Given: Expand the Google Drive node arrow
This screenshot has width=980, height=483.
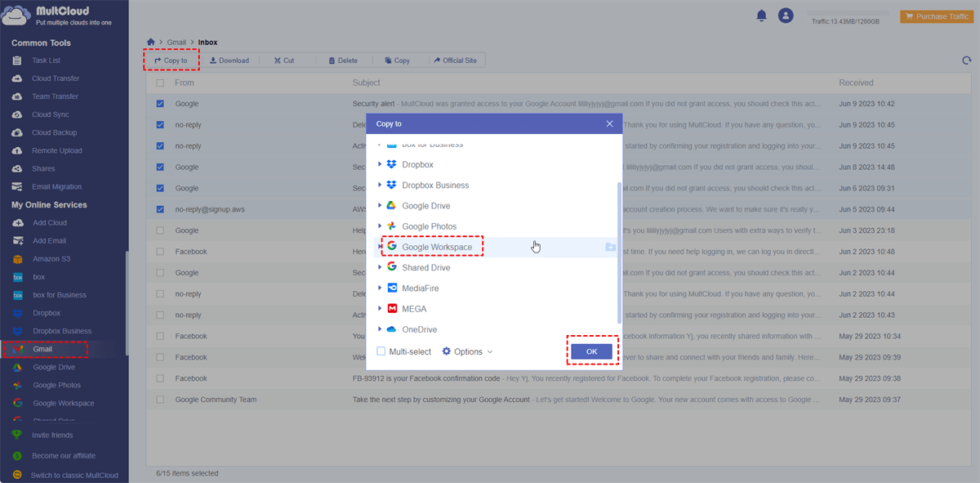Looking at the screenshot, I should point(380,206).
